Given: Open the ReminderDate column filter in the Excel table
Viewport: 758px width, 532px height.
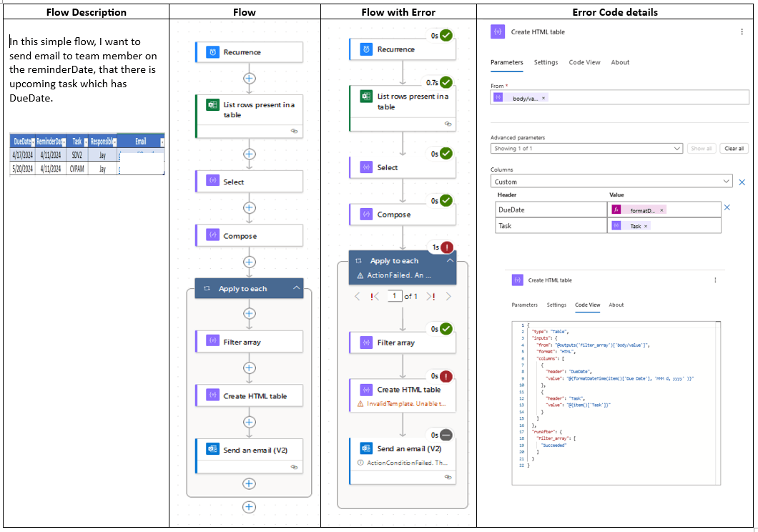Looking at the screenshot, I should 64,142.
